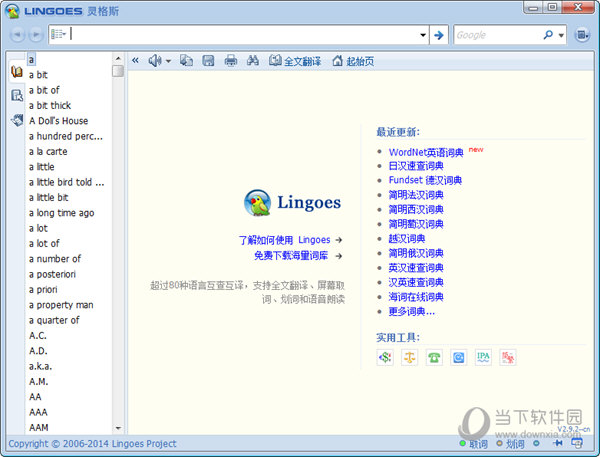The width and height of the screenshot is (600, 457).
Task: Open 日汉速查词典 link
Action: pyautogui.click(x=416, y=166)
